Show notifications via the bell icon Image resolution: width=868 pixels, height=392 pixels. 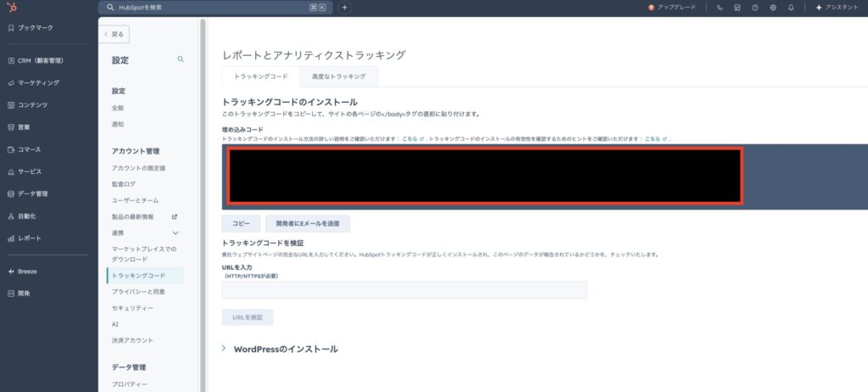click(790, 8)
